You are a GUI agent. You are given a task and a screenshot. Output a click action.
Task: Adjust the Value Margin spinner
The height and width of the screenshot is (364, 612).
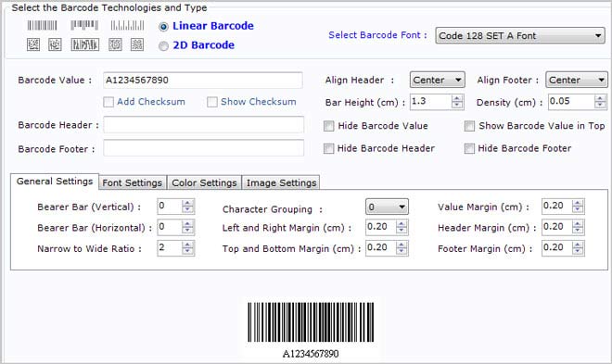pyautogui.click(x=578, y=207)
